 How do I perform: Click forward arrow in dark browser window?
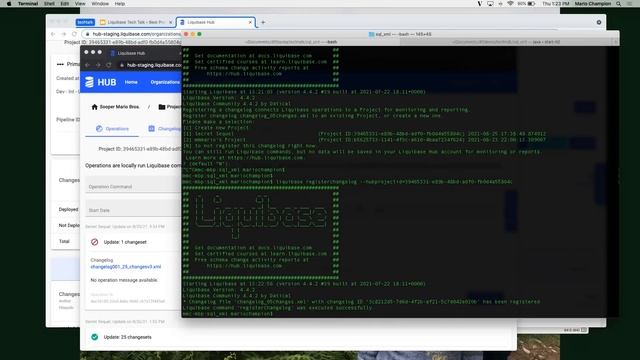[x=98, y=65]
